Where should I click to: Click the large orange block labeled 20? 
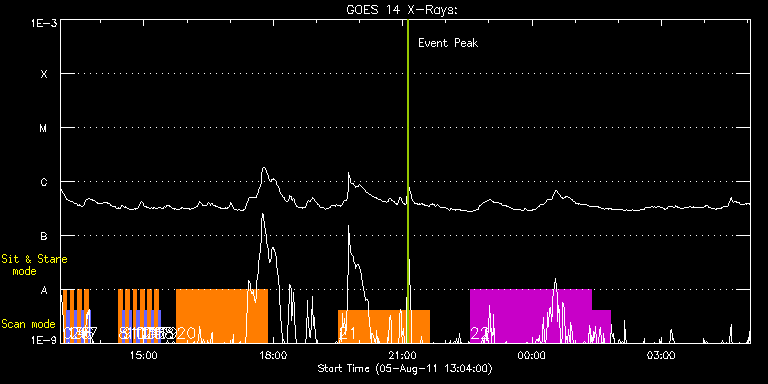tap(222, 316)
